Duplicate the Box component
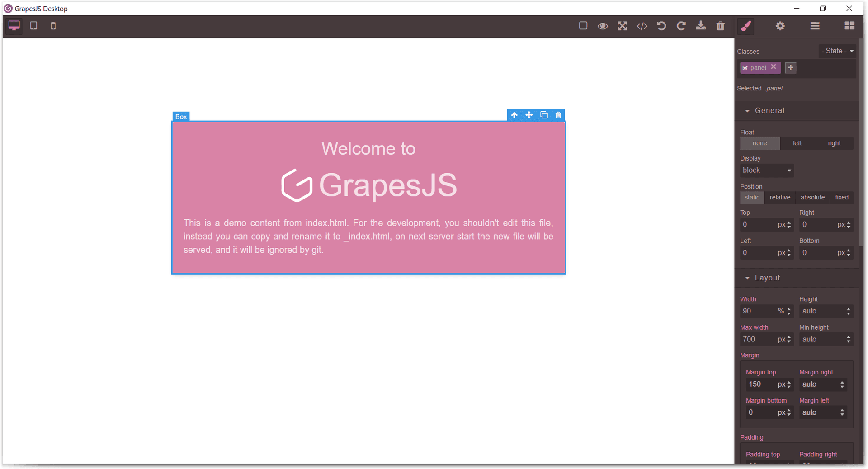The width and height of the screenshot is (868, 469). 544,115
